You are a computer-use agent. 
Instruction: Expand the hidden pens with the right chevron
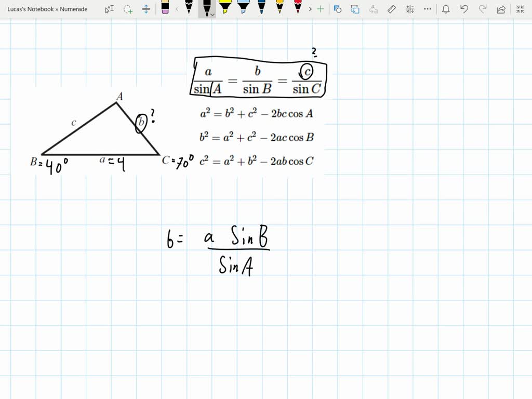tap(310, 9)
